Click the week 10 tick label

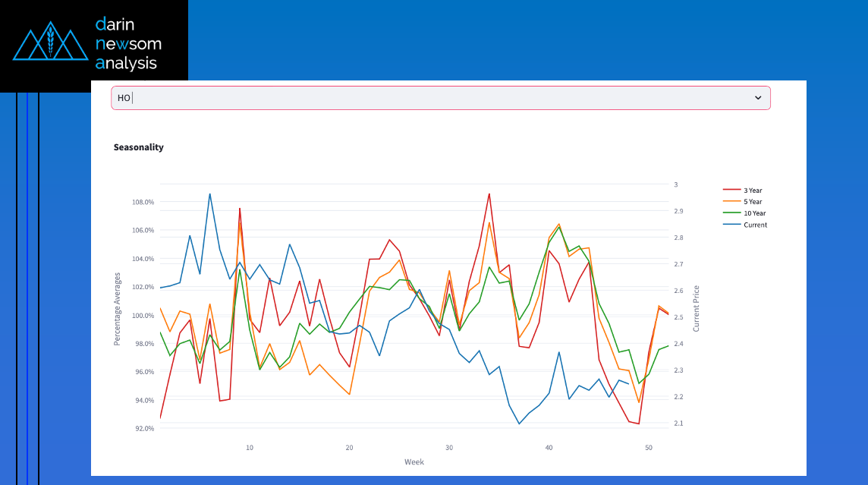tap(250, 448)
